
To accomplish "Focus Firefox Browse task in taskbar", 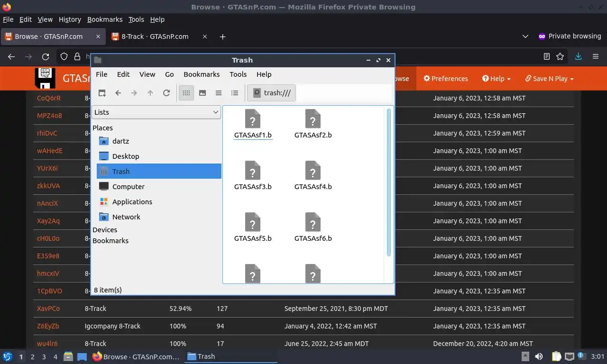I will tap(136, 356).
